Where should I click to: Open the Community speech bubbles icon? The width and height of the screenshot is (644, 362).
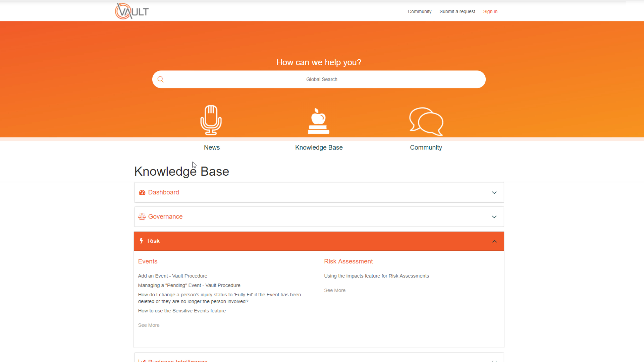click(426, 121)
